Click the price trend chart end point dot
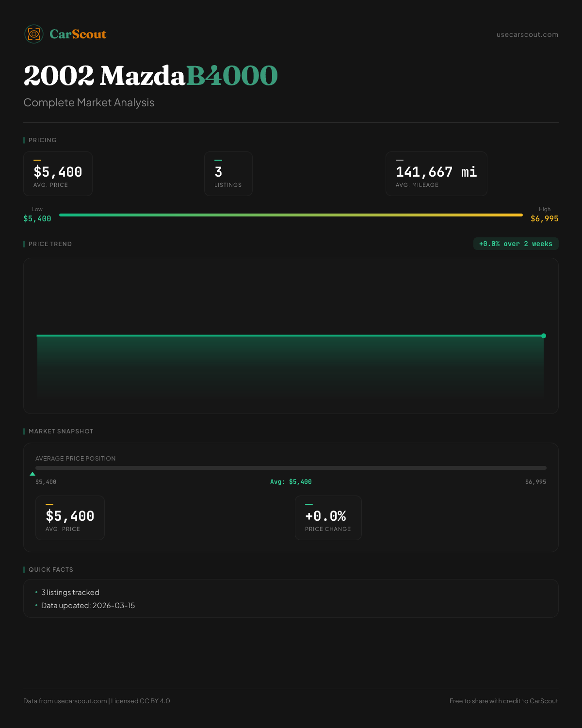The image size is (582, 728). (x=544, y=336)
